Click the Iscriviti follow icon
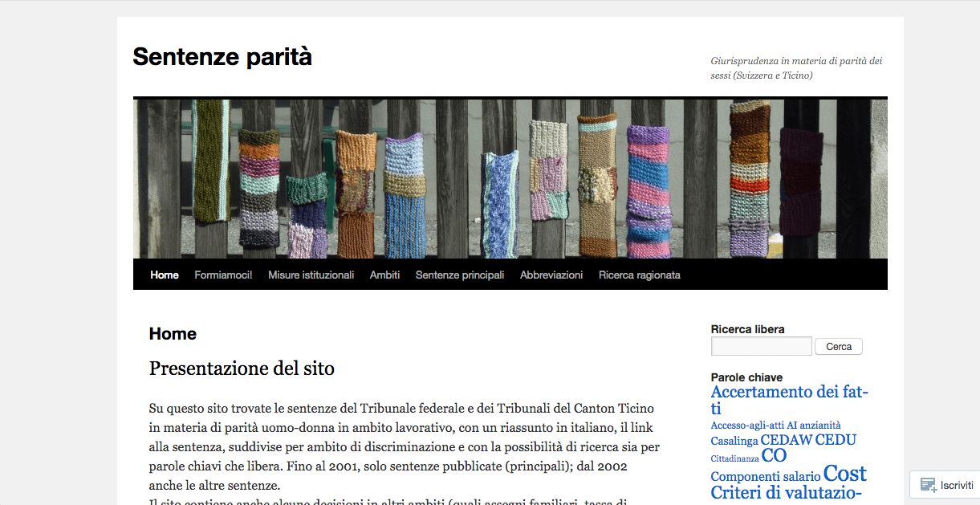This screenshot has width=980, height=505. pos(929,485)
